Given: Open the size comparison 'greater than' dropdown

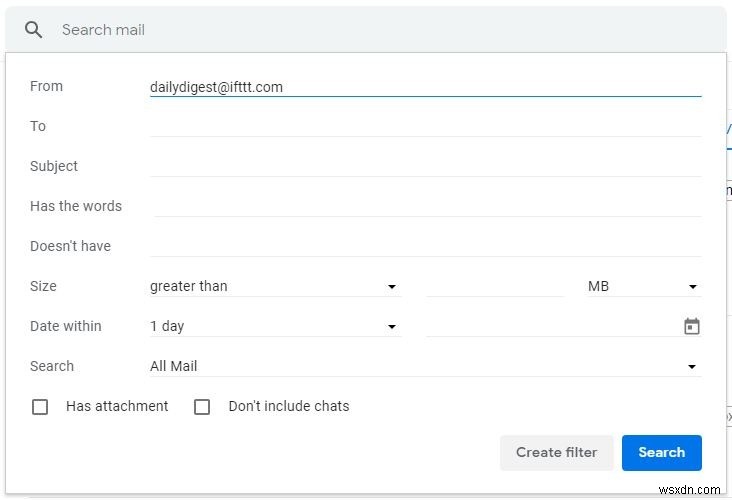Looking at the screenshot, I should pyautogui.click(x=274, y=286).
